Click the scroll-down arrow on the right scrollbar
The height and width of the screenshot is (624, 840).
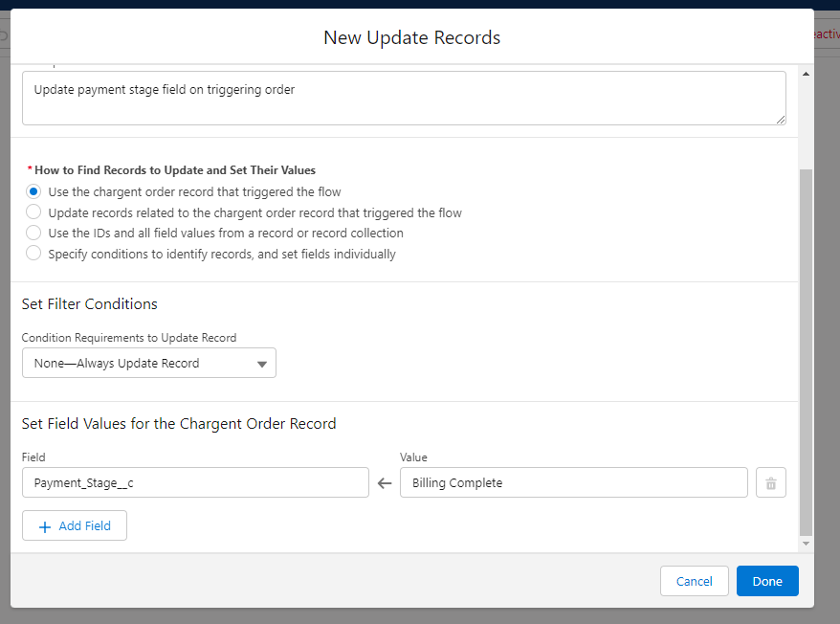click(x=806, y=543)
